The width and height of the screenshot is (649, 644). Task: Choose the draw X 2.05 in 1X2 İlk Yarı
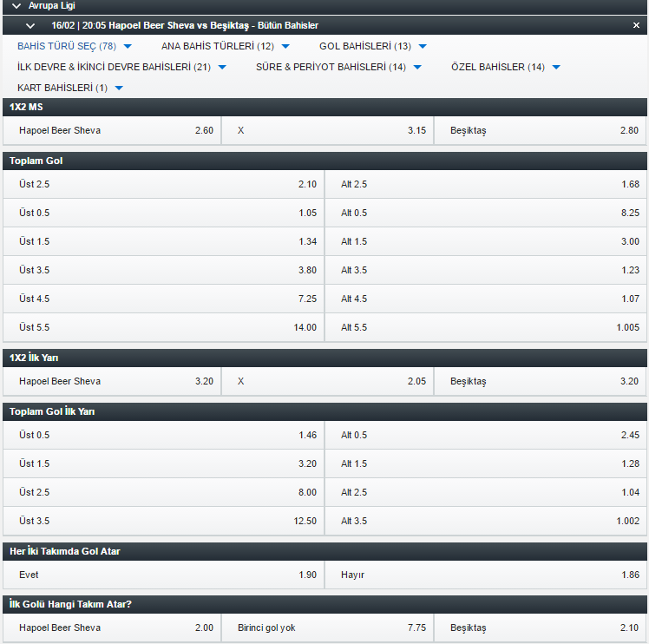tap(327, 381)
